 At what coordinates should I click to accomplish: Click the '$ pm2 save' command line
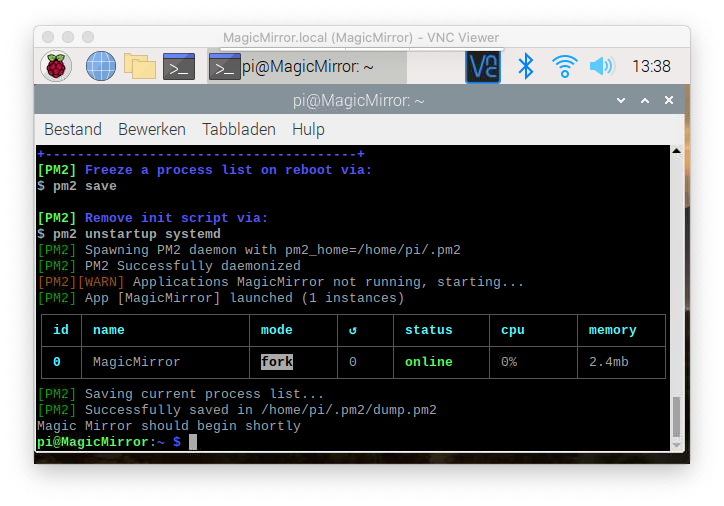point(77,186)
